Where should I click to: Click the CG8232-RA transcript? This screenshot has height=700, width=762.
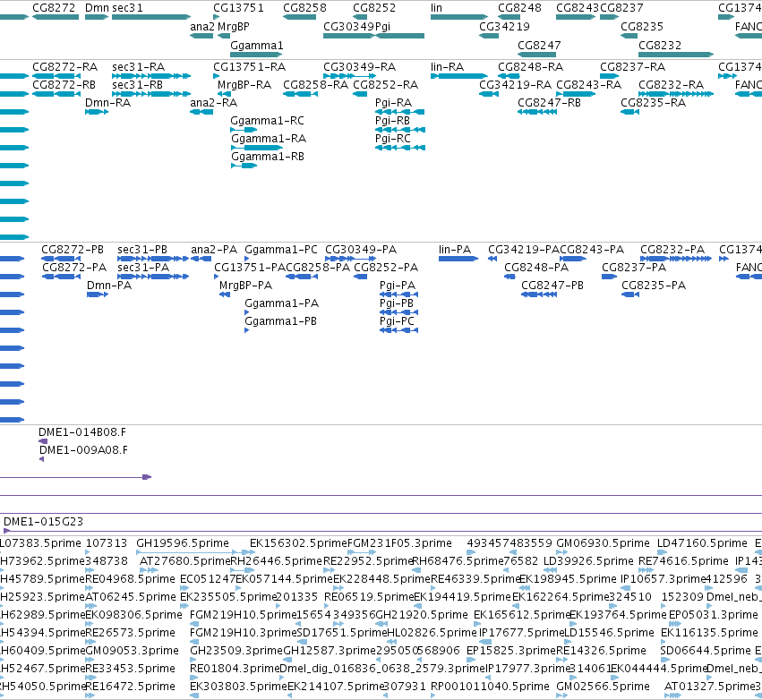[x=676, y=94]
